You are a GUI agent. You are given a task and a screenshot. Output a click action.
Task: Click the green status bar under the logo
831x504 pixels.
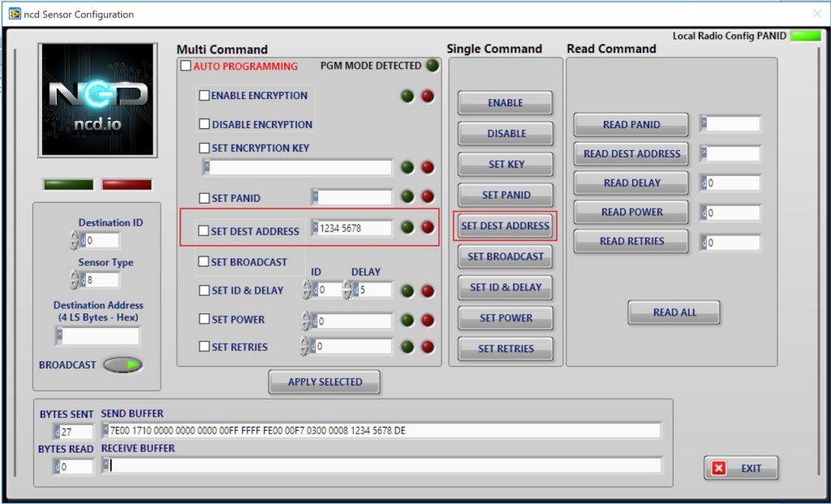coord(67,184)
